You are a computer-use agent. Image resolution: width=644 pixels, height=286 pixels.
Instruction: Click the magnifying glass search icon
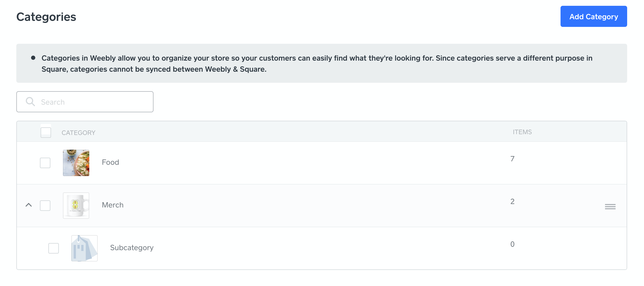pos(30,102)
